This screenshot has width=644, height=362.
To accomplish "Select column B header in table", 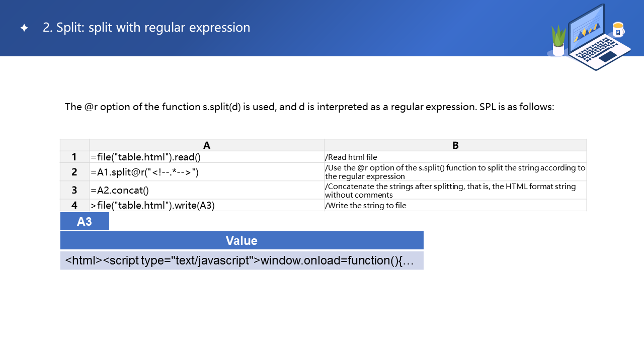I will point(455,145).
